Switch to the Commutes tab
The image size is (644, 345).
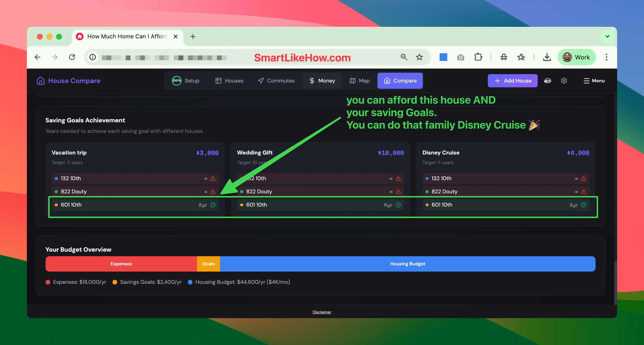pos(276,81)
